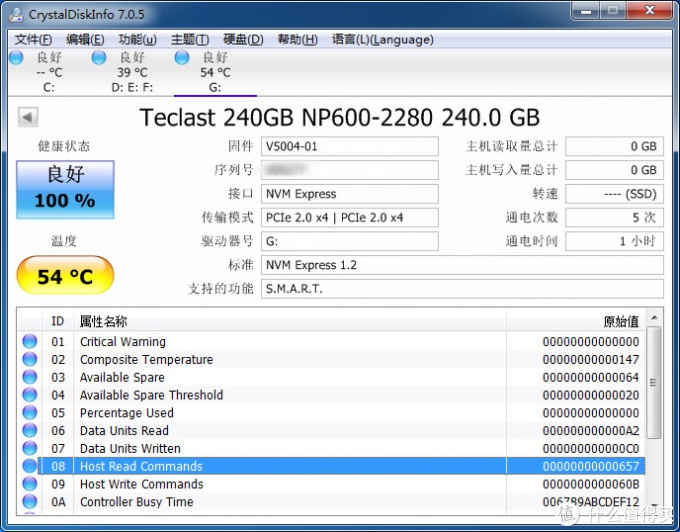
Task: Select the Host Read Commands row text
Action: point(141,466)
